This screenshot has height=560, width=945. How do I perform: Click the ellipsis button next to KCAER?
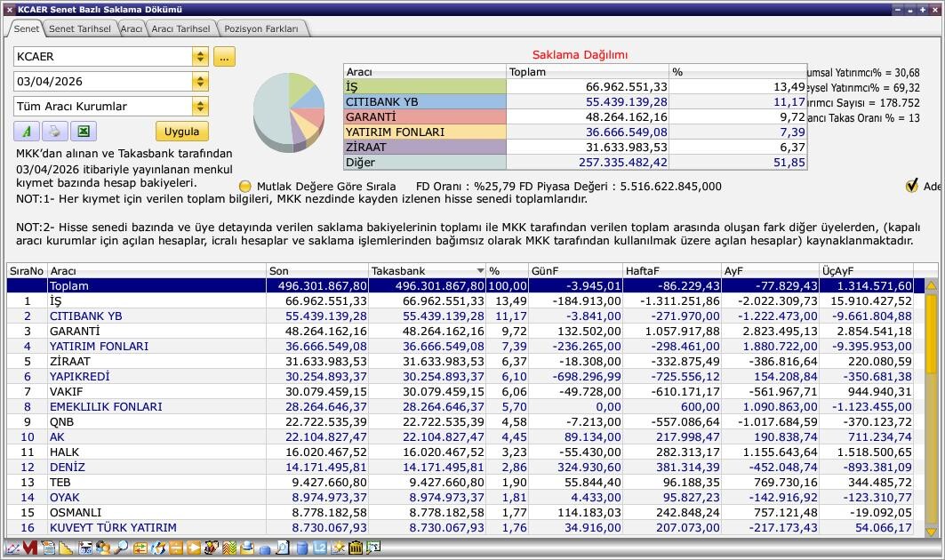pyautogui.click(x=223, y=57)
